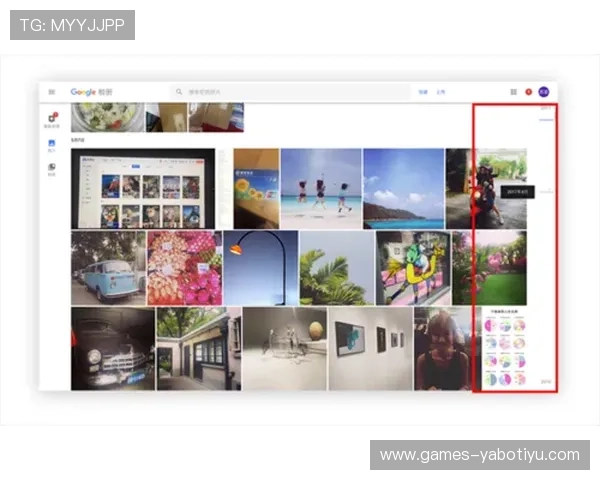Open the orange street lamp photo
Screen dimensions: 600x480
coord(260,268)
